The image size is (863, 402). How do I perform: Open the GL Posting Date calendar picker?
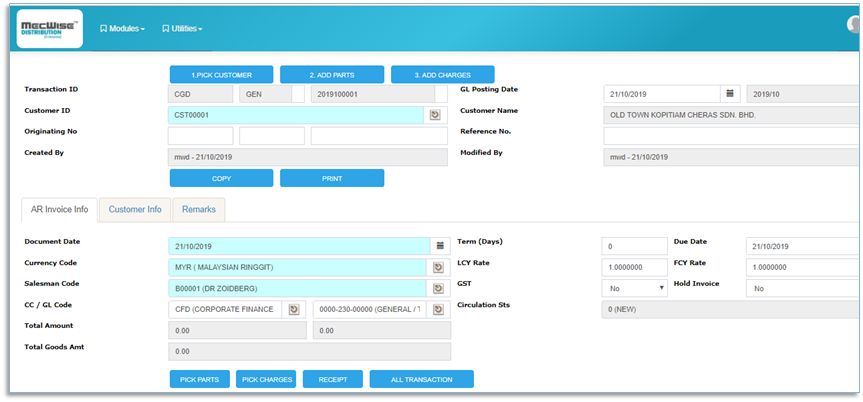pyautogui.click(x=730, y=94)
